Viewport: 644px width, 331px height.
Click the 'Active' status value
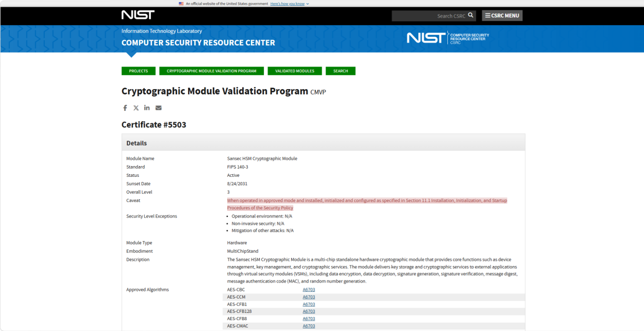233,175
